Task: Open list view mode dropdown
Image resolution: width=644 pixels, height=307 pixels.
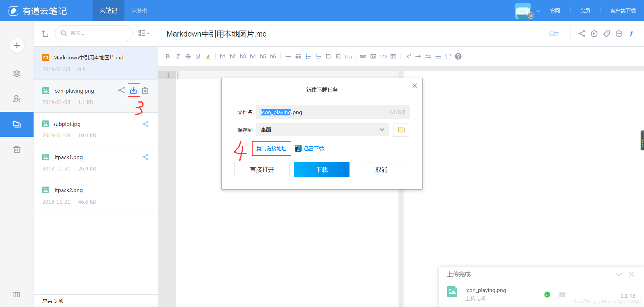Action: click(144, 33)
